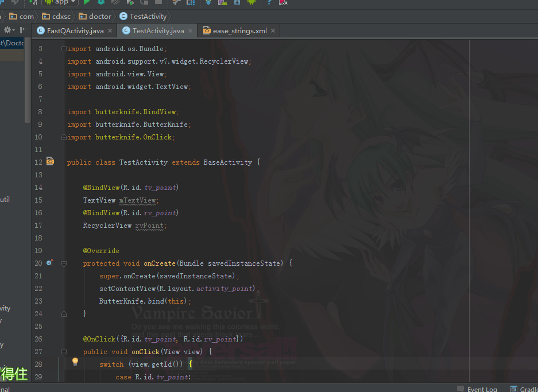The width and height of the screenshot is (538, 392).
Task: Open AVD Manager from the toolbar
Action: 223,2
